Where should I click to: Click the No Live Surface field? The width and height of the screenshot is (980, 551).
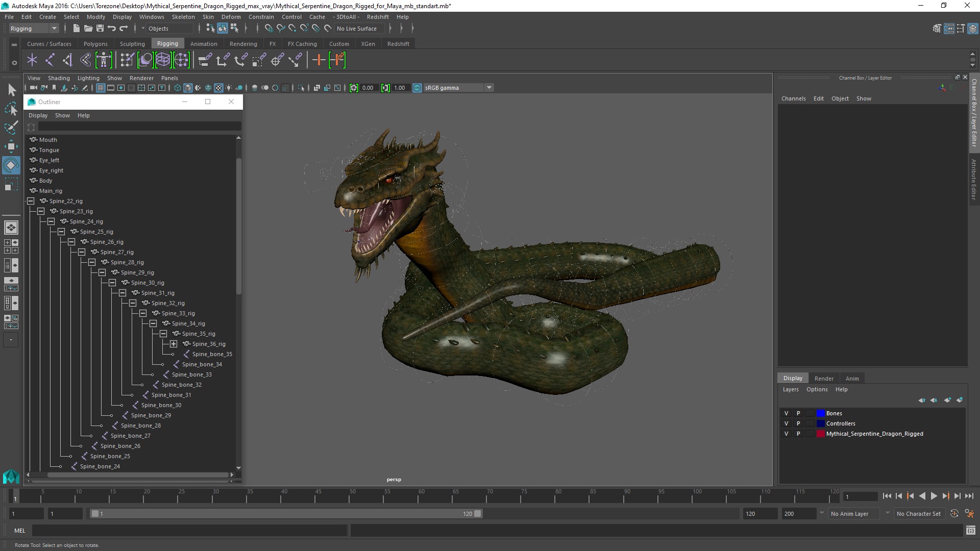click(x=359, y=29)
